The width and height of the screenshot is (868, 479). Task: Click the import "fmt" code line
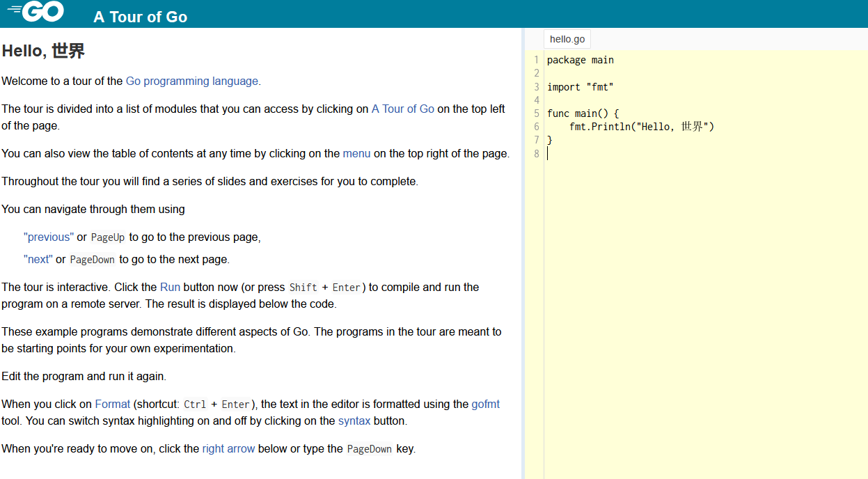coord(581,86)
